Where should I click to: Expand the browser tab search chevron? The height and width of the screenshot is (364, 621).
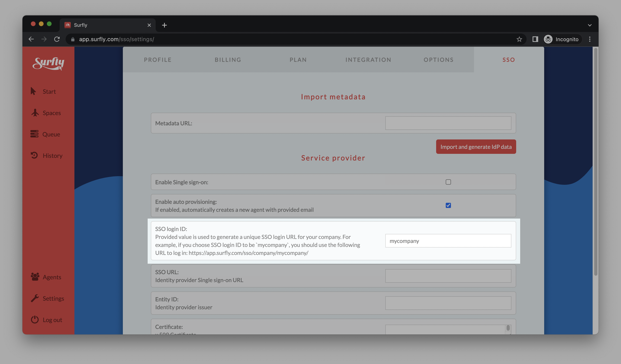pyautogui.click(x=589, y=25)
